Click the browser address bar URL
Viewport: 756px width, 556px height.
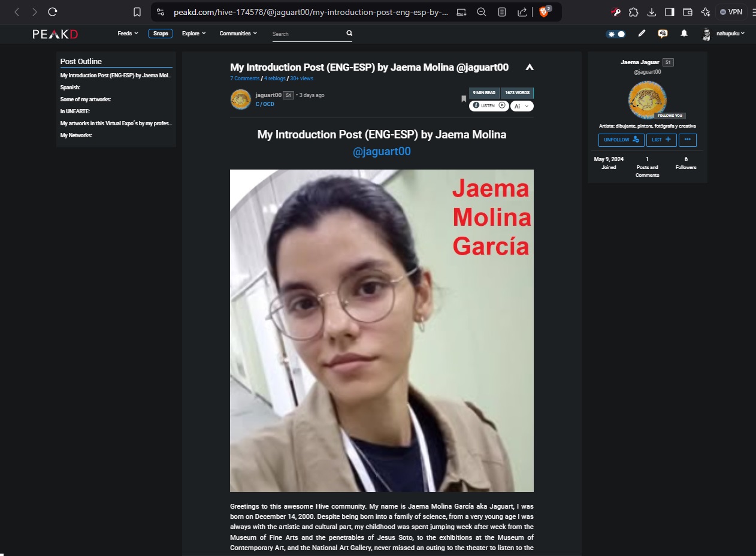(310, 12)
